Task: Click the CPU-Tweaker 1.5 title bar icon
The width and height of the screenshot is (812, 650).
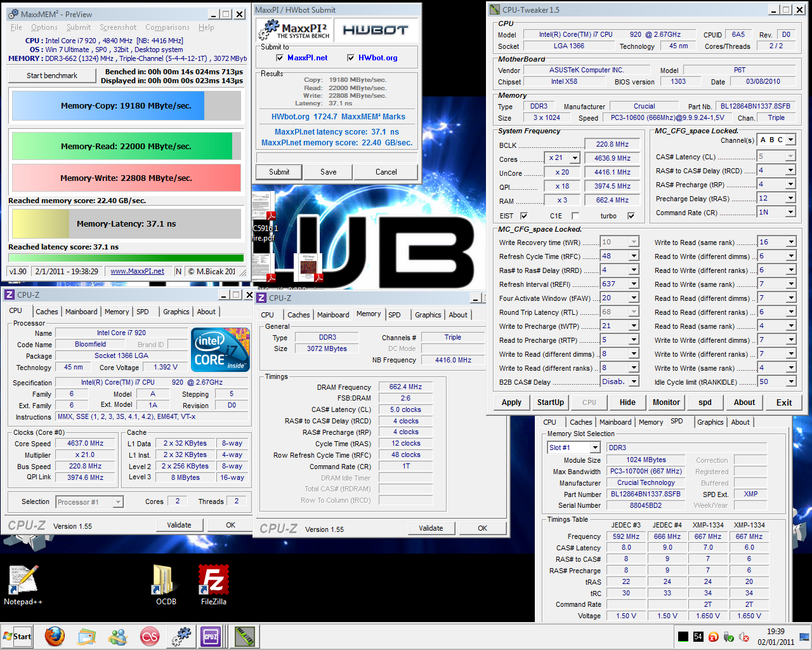Action: [x=495, y=10]
